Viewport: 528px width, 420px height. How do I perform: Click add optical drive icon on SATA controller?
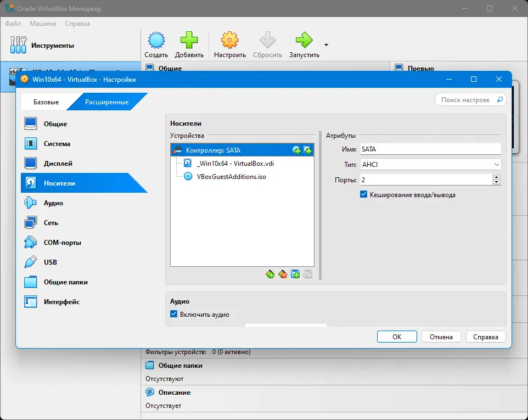pyautogui.click(x=296, y=150)
